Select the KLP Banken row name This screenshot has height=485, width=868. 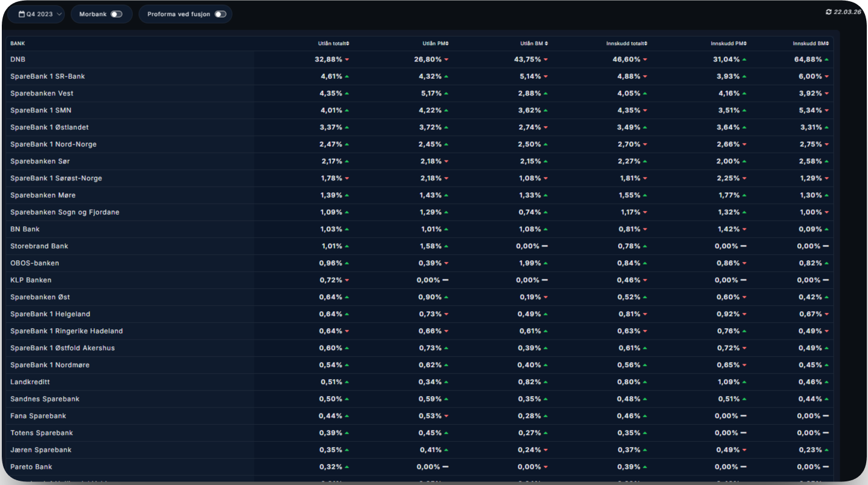tap(31, 280)
